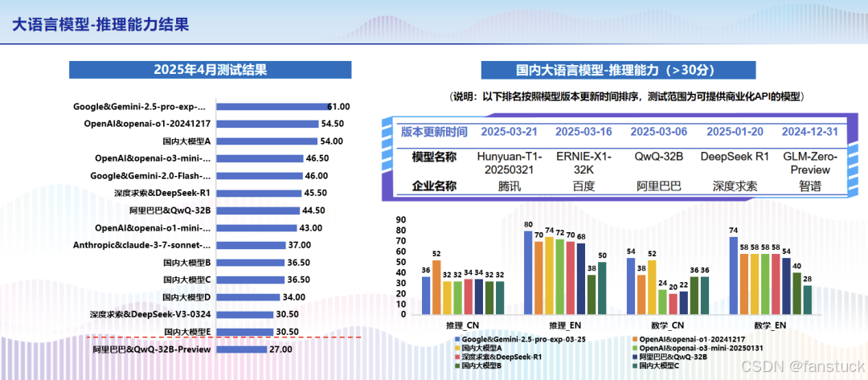Click the 2025-03-06 date cell
This screenshot has width=868, height=380.
pyautogui.click(x=659, y=133)
